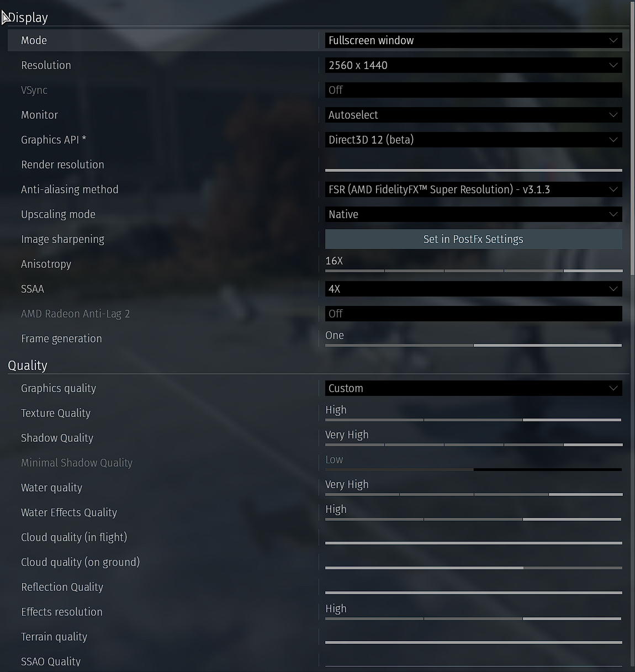Click the Graphics API * label
Image resolution: width=635 pixels, height=672 pixels.
tap(54, 140)
